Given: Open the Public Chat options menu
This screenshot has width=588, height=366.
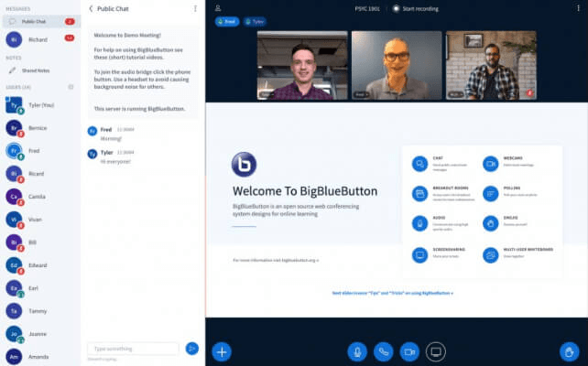Looking at the screenshot, I should point(195,8).
